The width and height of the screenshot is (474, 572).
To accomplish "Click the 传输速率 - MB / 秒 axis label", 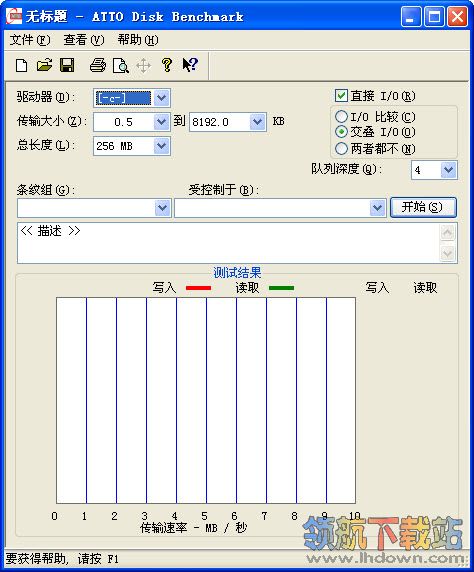I will pyautogui.click(x=193, y=527).
